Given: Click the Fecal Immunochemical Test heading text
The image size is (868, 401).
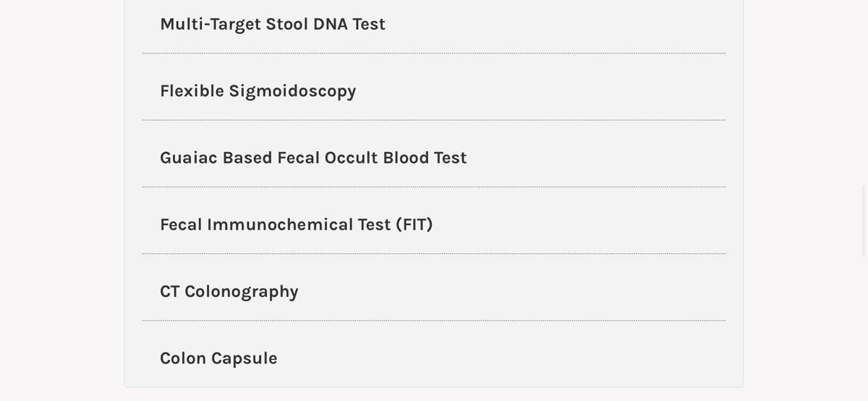Looking at the screenshot, I should click(x=296, y=224).
